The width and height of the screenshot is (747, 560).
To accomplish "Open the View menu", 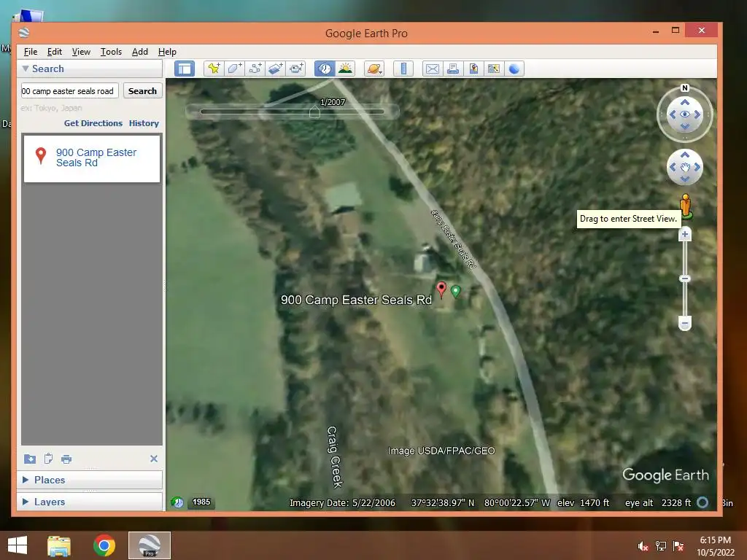I will tap(81, 52).
